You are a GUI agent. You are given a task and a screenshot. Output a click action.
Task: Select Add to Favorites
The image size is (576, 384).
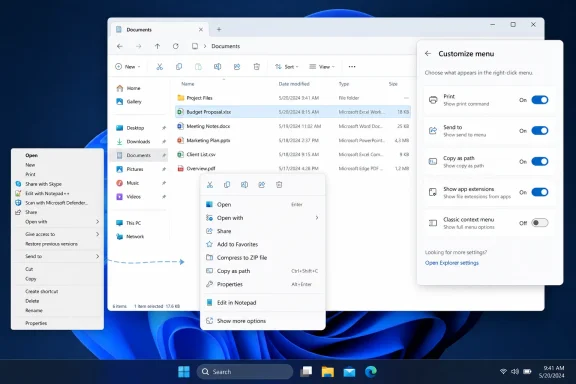pyautogui.click(x=263, y=244)
